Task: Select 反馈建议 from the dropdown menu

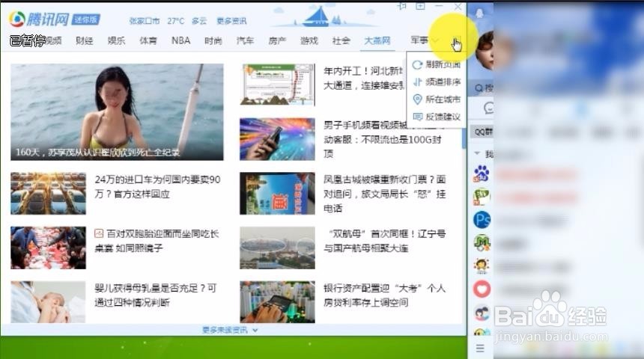Action: (x=436, y=117)
